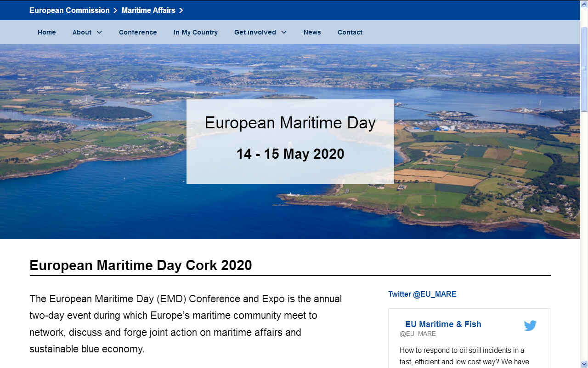588x368 pixels.
Task: Open the Maritime Affairs breadcrumb link
Action: point(148,10)
